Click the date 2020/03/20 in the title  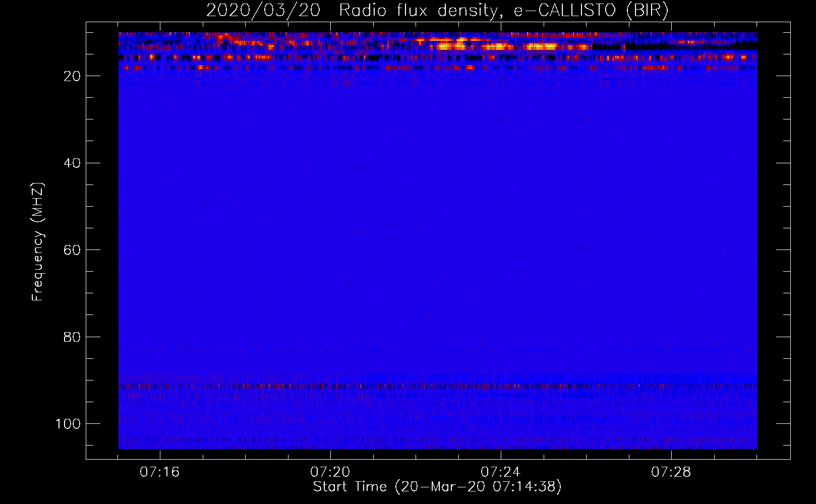(x=263, y=11)
